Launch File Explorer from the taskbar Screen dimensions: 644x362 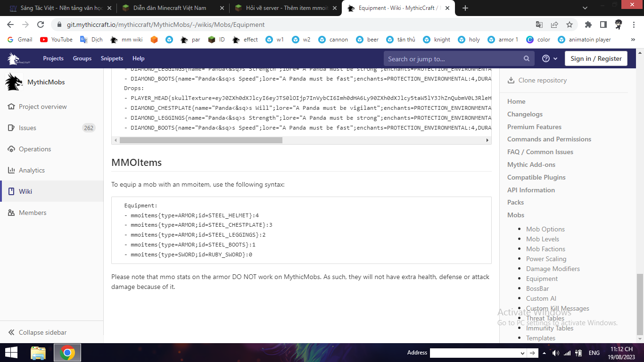click(38, 353)
